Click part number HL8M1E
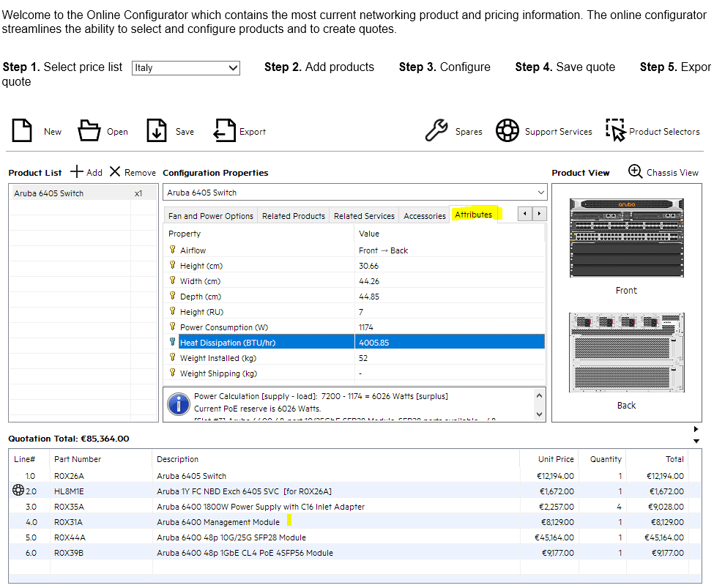Screen dimensions: 714x588 (70, 491)
